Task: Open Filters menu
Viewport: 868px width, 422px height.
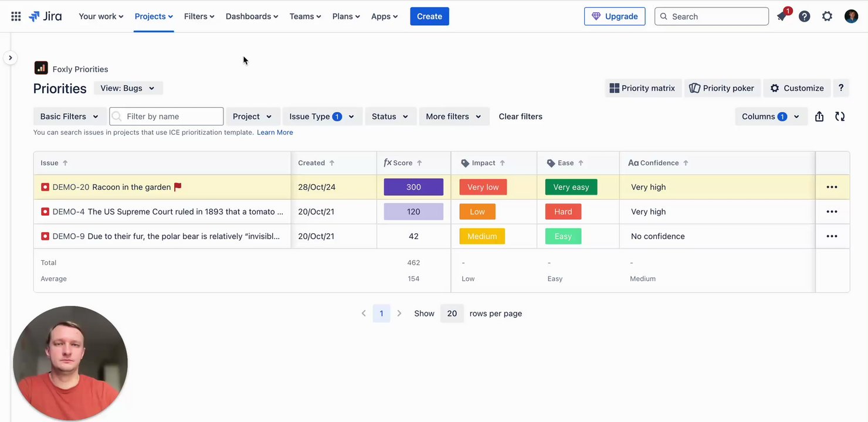Action: pos(199,16)
